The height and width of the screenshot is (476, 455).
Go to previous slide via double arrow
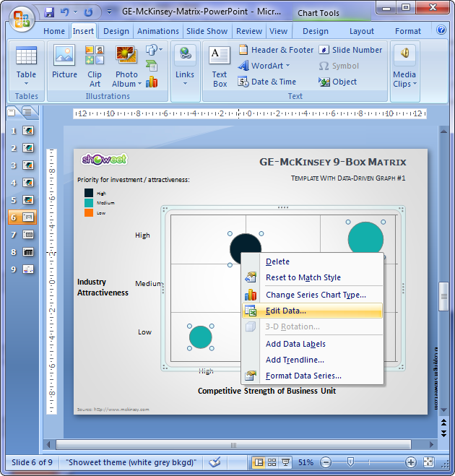pos(443,422)
